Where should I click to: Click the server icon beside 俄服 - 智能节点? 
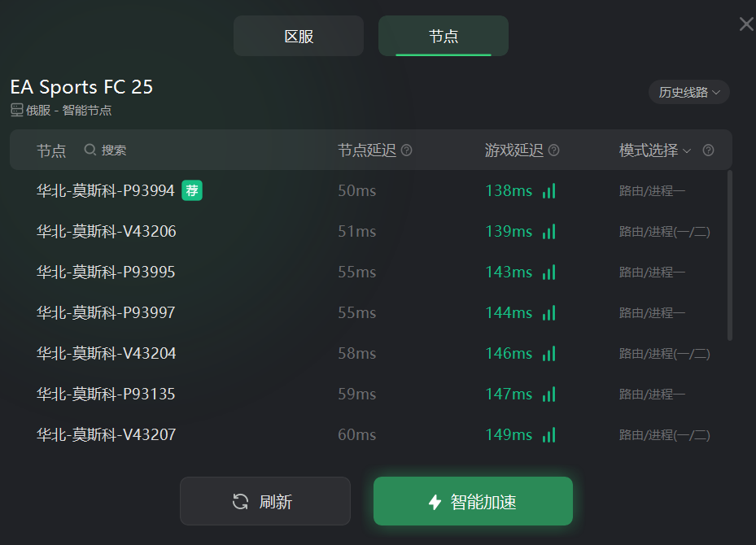pyautogui.click(x=17, y=111)
